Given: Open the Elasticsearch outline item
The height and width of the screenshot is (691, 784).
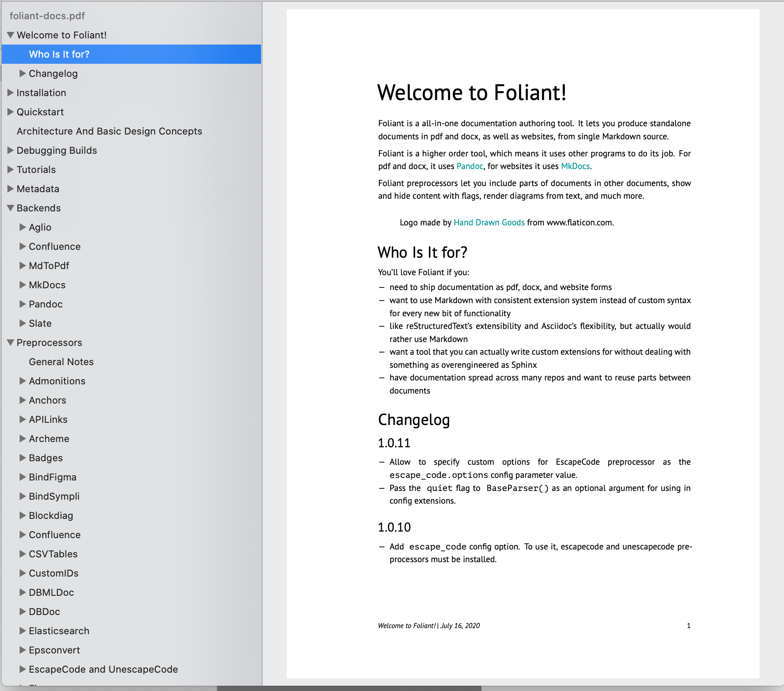Looking at the screenshot, I should tap(59, 631).
